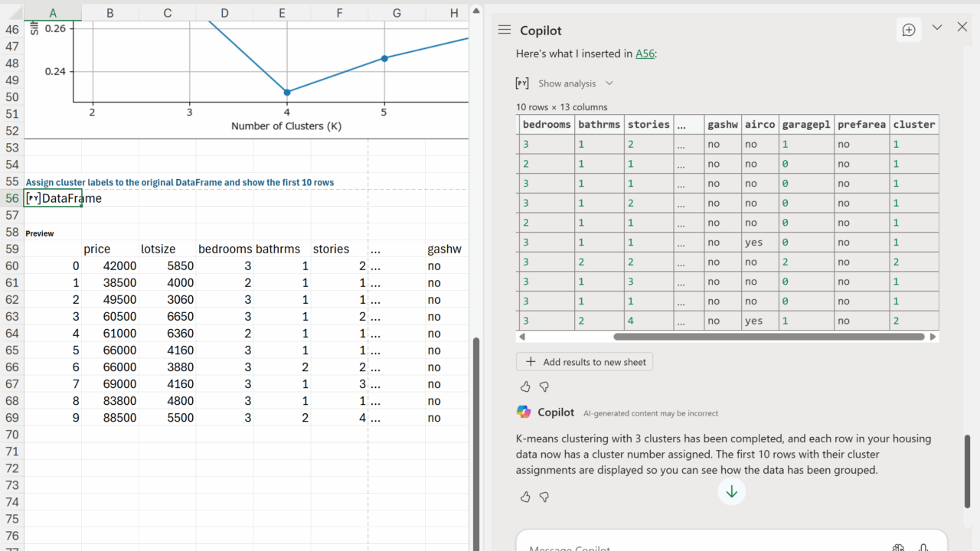The width and height of the screenshot is (980, 551).
Task: Click the 'prefarea' column header in Copilot table
Action: tap(861, 124)
